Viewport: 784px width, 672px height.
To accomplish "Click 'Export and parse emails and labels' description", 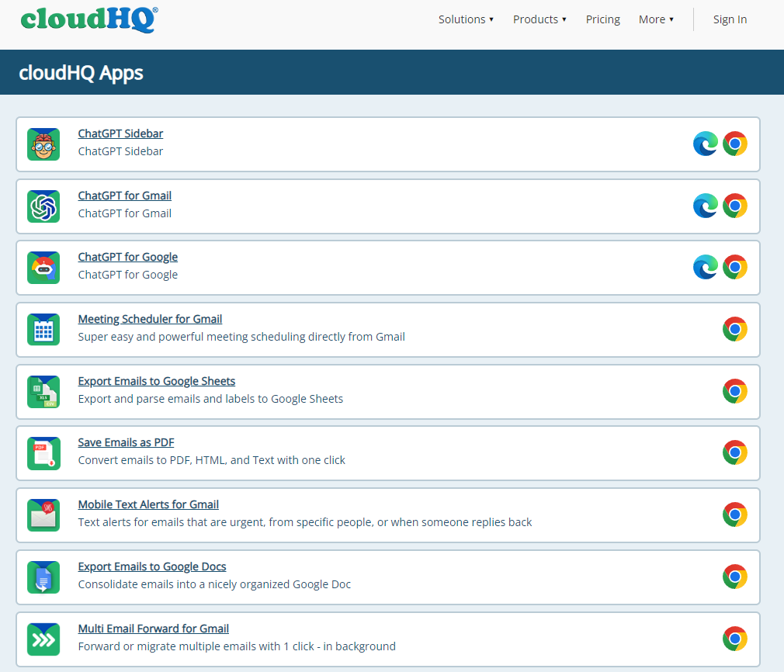I will pos(210,399).
